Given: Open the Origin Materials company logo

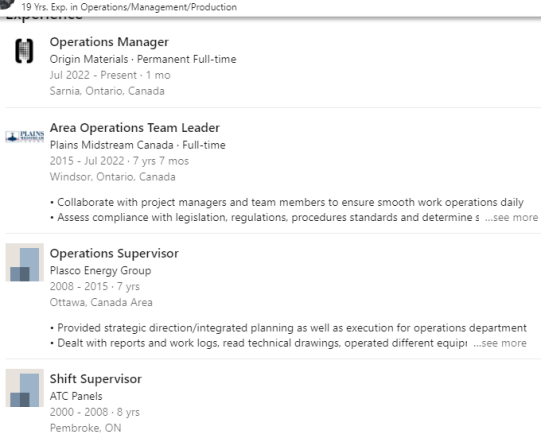Looking at the screenshot, I should tap(24, 51).
